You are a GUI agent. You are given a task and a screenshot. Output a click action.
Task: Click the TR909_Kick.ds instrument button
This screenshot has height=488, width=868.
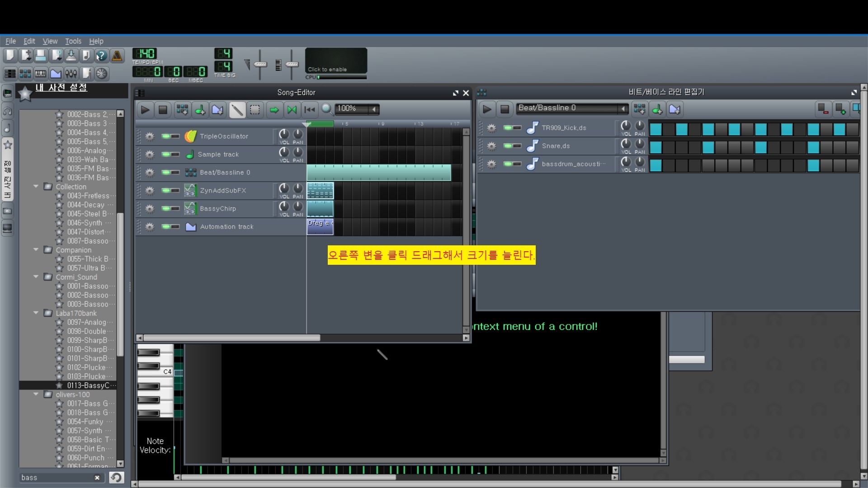click(570, 128)
